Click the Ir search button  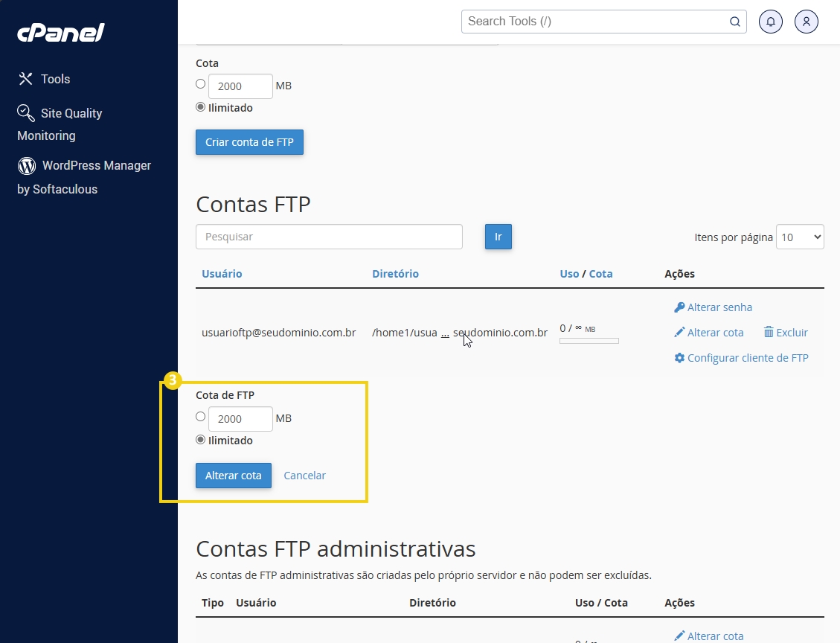pos(498,237)
